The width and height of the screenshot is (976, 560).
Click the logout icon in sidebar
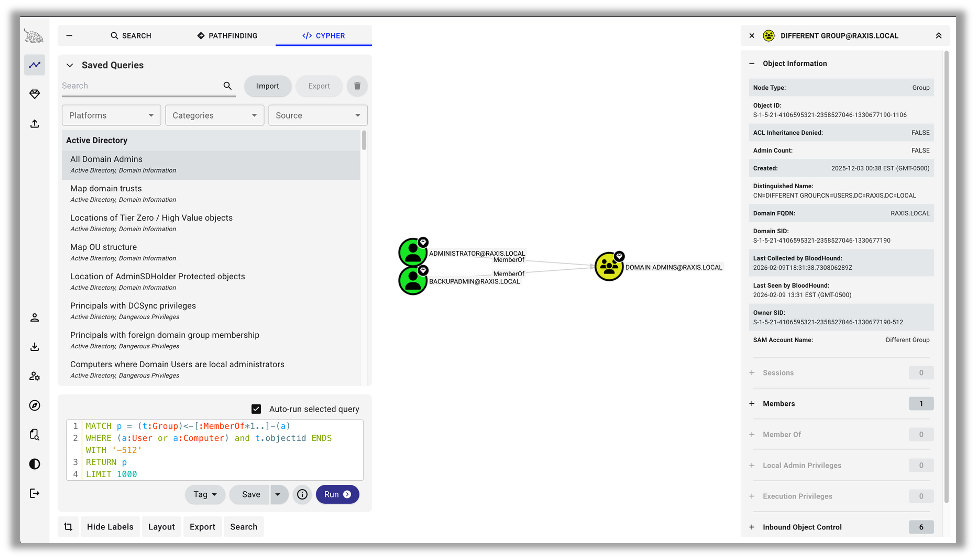point(35,493)
